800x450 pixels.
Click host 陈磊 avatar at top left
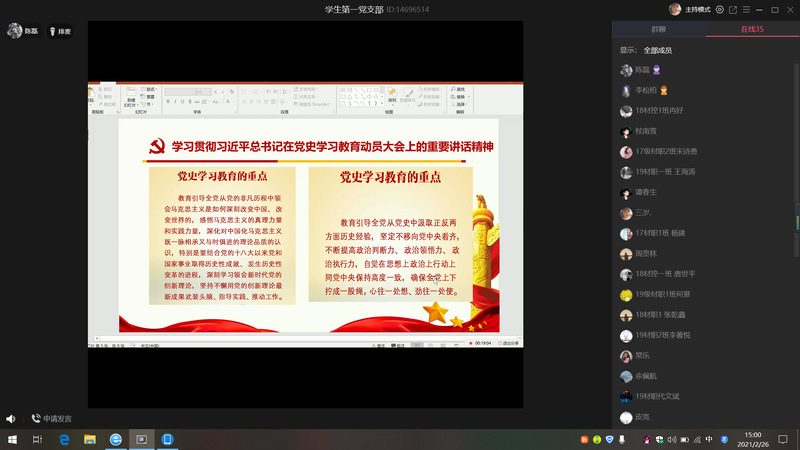click(x=15, y=30)
